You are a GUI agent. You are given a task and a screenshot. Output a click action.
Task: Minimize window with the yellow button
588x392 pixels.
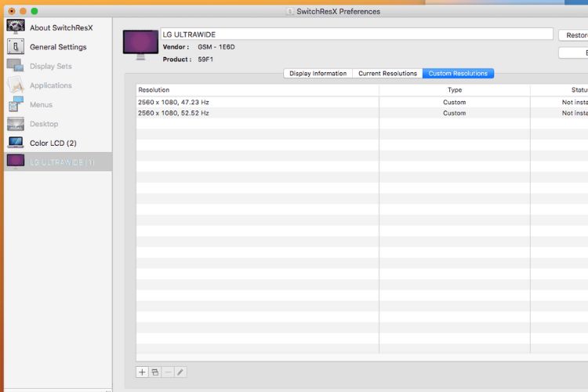23,11
